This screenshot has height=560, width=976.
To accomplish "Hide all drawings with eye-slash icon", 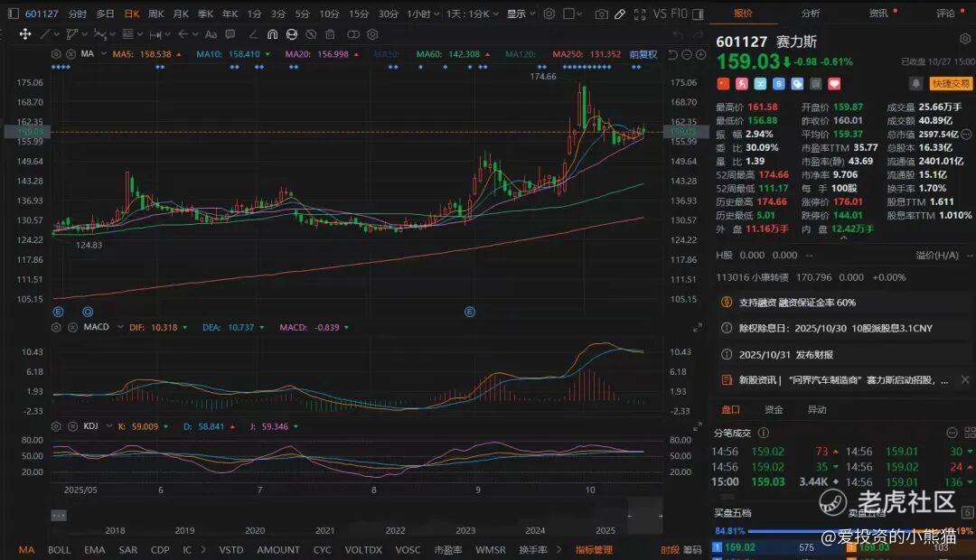I will [311, 34].
